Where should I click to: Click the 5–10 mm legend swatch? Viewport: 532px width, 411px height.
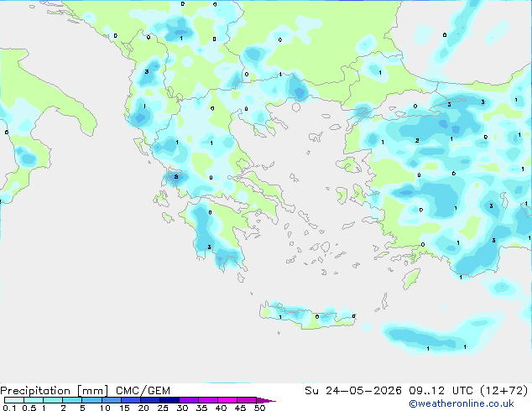[x=91, y=400]
